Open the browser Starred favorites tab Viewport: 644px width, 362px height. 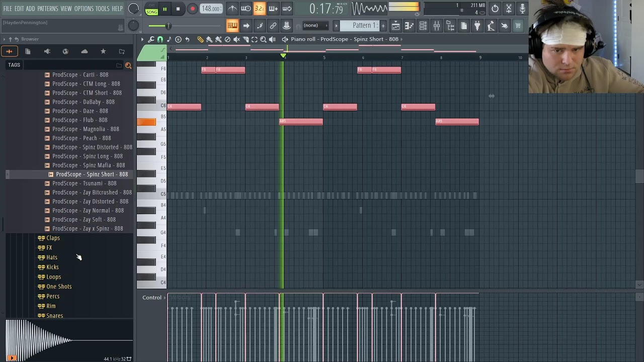(103, 51)
